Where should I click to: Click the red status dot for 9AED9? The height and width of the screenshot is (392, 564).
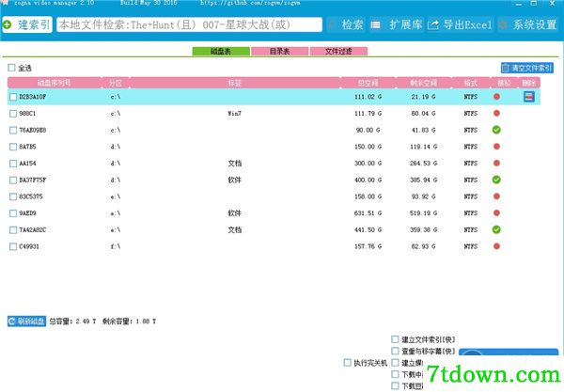click(x=496, y=212)
